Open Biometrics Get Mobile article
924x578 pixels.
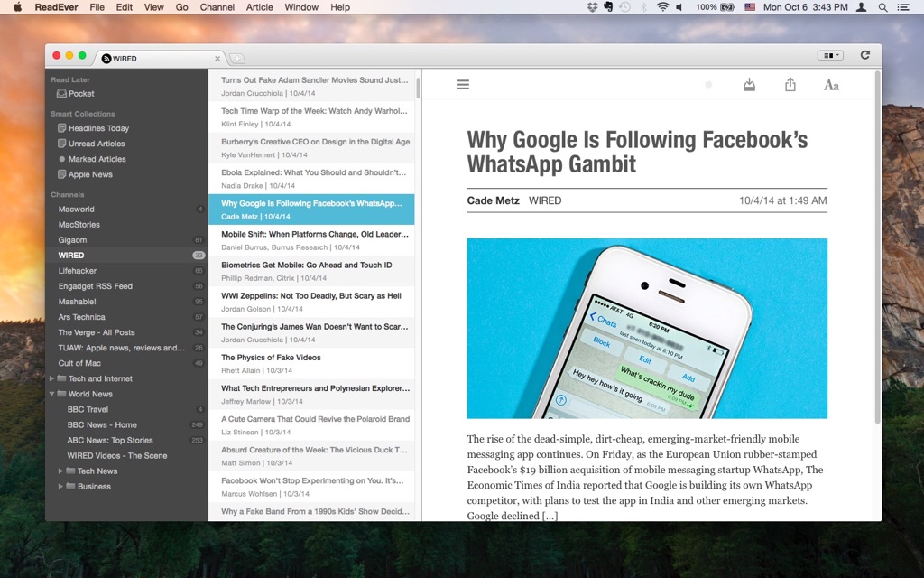311,271
